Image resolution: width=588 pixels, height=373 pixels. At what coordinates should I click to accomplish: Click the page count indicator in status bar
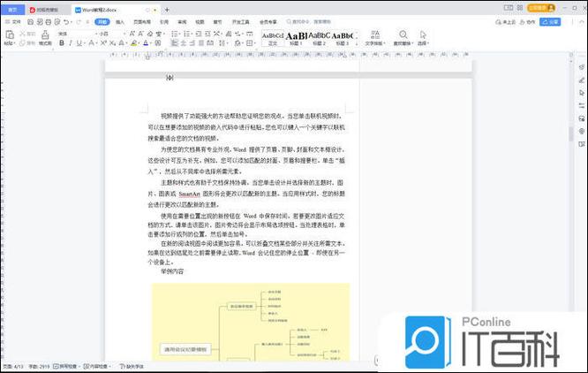13,366
